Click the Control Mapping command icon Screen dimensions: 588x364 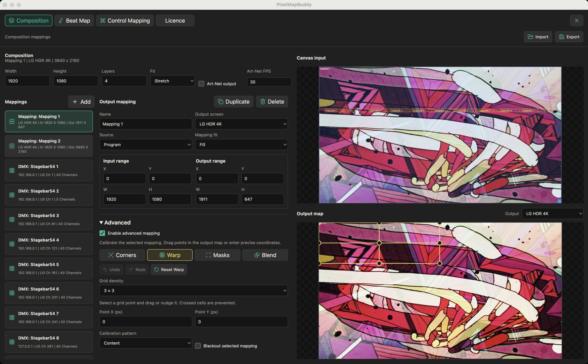point(102,21)
